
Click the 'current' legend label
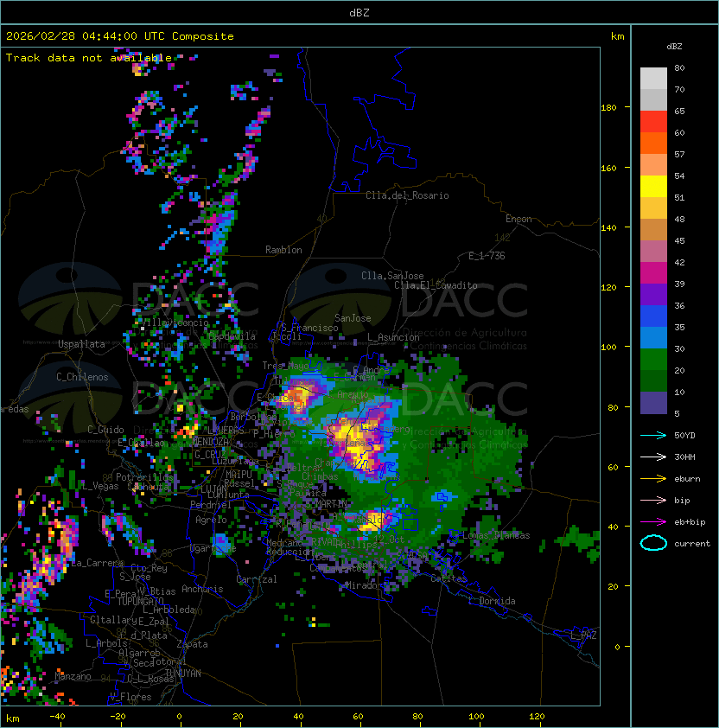[692, 544]
